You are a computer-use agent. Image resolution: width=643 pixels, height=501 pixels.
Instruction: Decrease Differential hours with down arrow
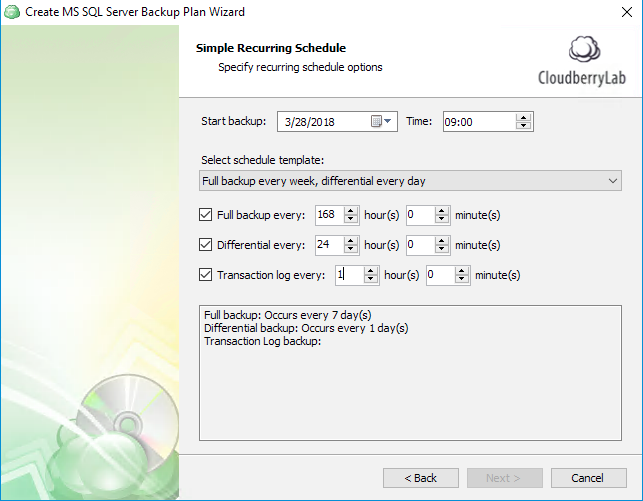point(351,249)
